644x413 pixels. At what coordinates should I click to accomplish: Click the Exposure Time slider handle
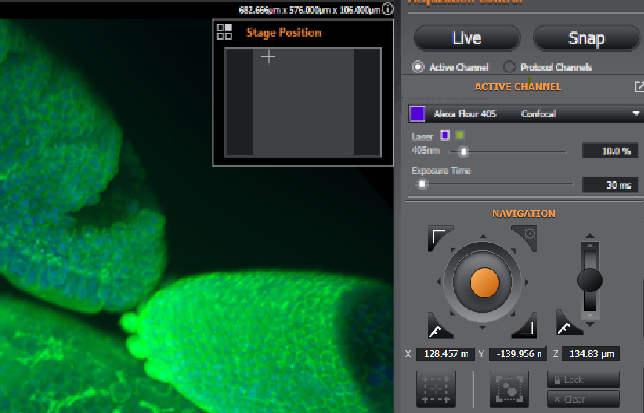tap(423, 184)
